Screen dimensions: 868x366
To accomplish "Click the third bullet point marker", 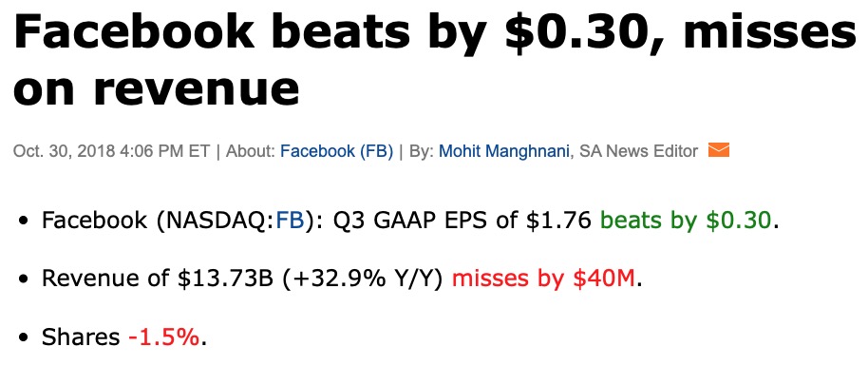I will pyautogui.click(x=23, y=337).
